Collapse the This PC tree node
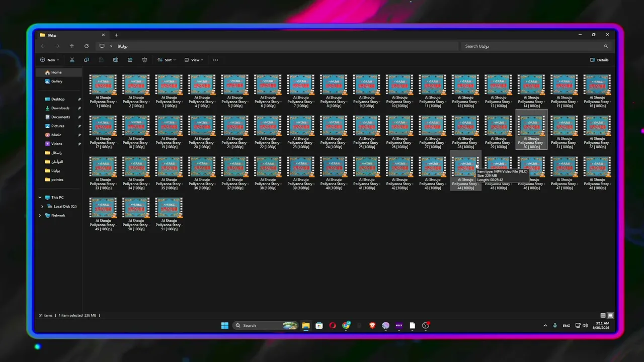 [x=40, y=198]
